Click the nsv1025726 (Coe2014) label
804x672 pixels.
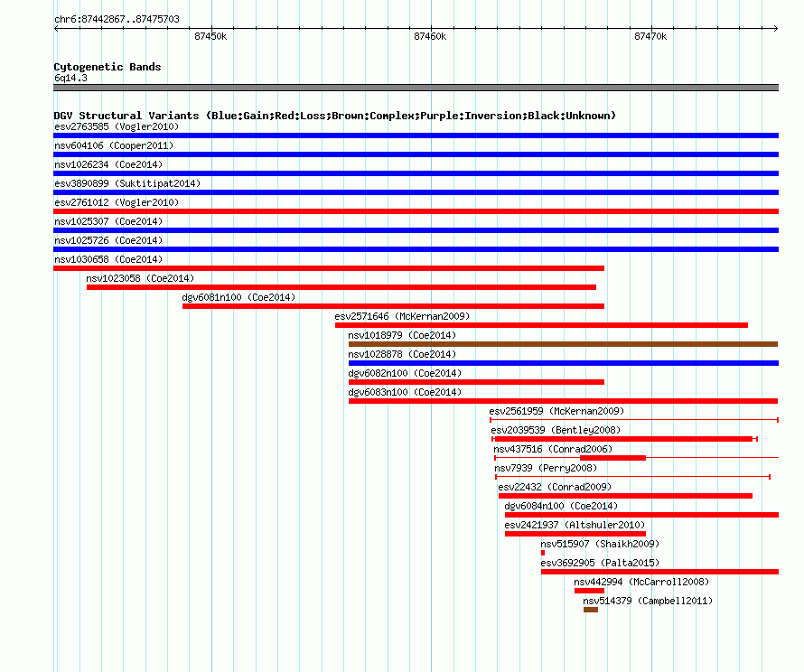(x=108, y=240)
